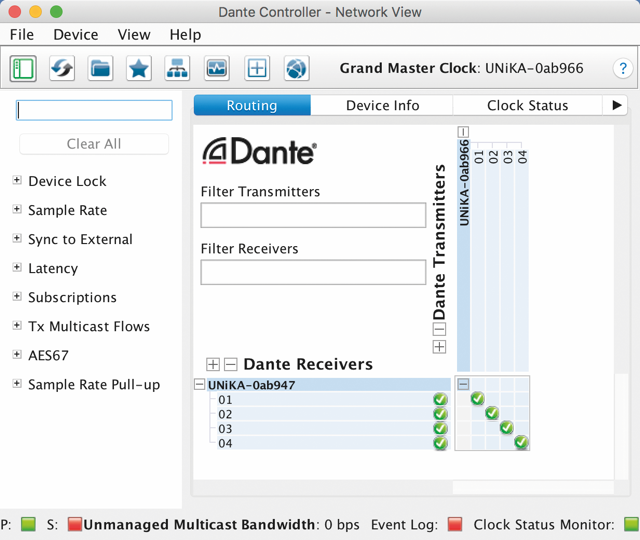Viewport: 640px width, 540px height.
Task: Open the network hierarchy toolbar icon
Action: pos(177,68)
